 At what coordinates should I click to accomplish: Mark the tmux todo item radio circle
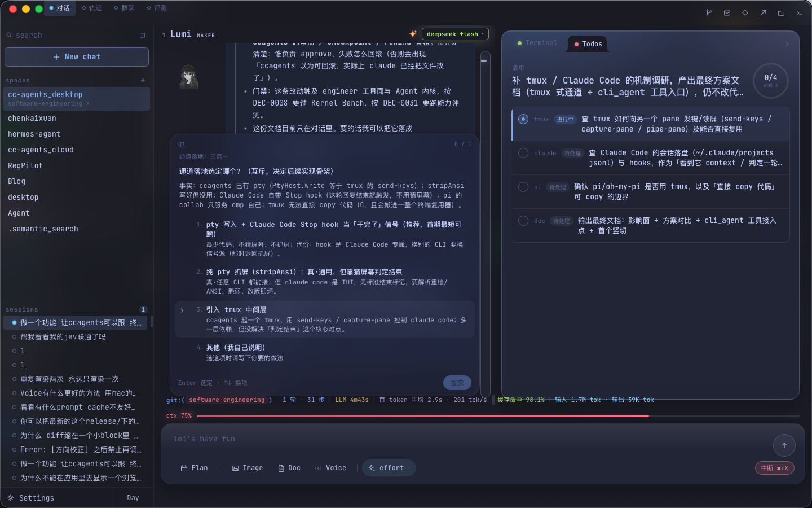(523, 119)
